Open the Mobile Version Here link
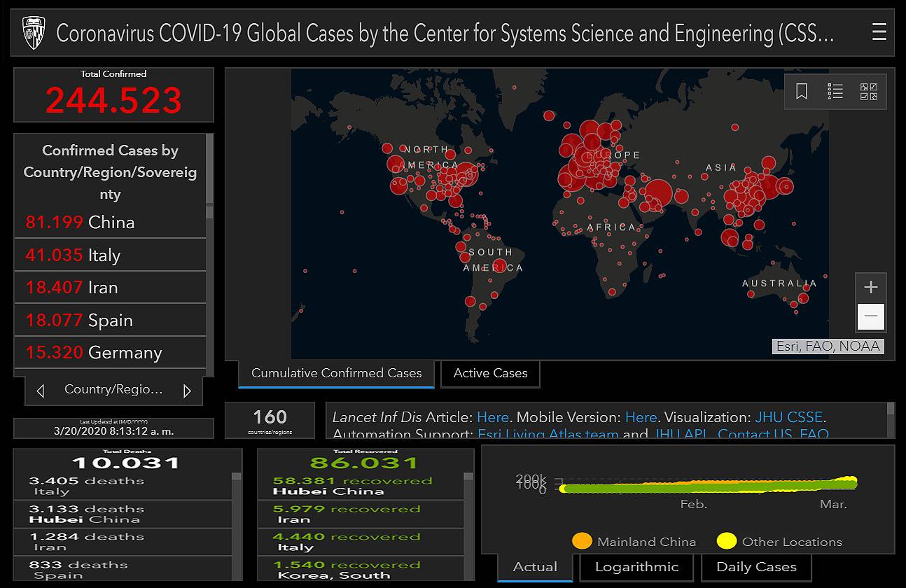The height and width of the screenshot is (588, 906). pos(641,417)
